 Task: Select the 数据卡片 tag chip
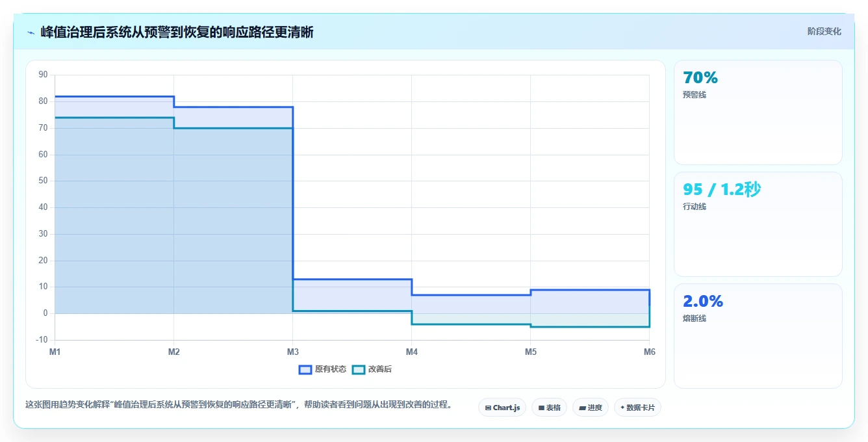(637, 408)
